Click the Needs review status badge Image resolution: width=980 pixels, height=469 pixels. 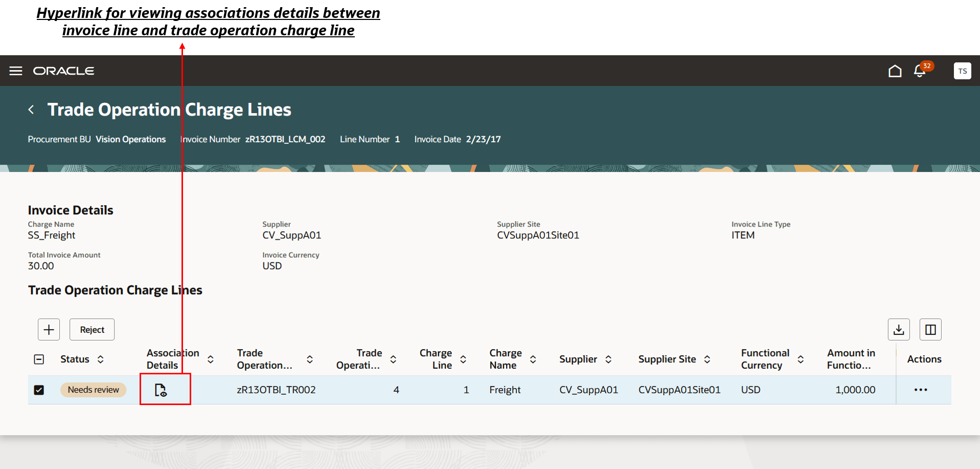click(x=94, y=390)
